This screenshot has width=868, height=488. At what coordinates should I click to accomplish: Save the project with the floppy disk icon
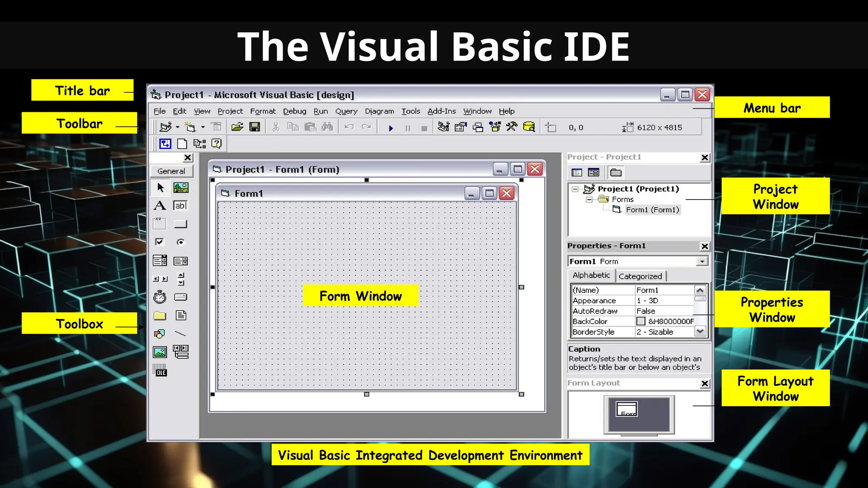point(255,127)
